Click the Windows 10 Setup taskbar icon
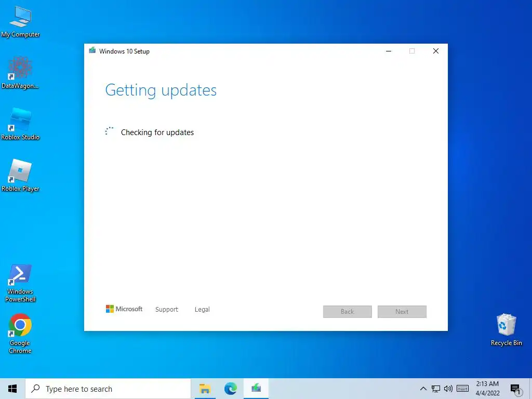Image resolution: width=532 pixels, height=399 pixels. coord(256,389)
